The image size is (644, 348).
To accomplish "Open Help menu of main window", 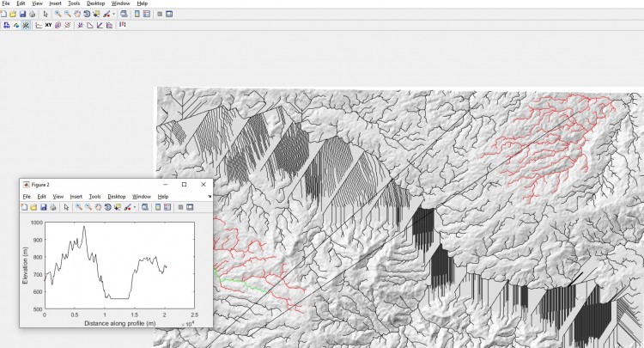I will 142,3.
